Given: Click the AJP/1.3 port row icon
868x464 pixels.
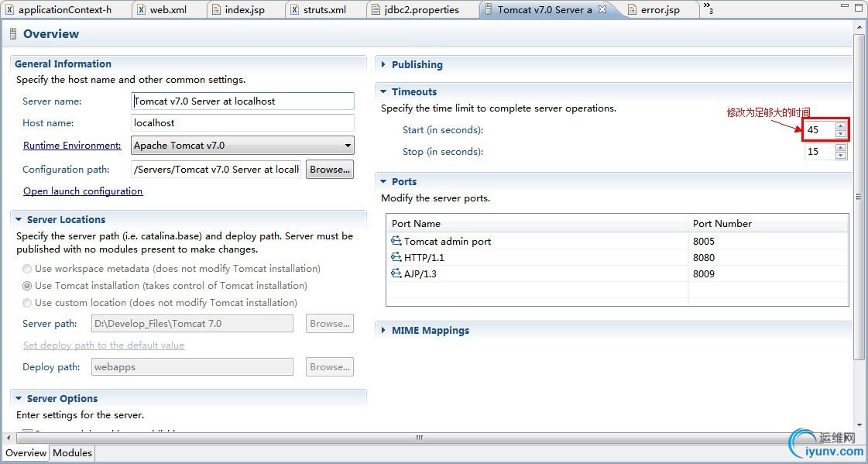Looking at the screenshot, I should pyautogui.click(x=396, y=273).
